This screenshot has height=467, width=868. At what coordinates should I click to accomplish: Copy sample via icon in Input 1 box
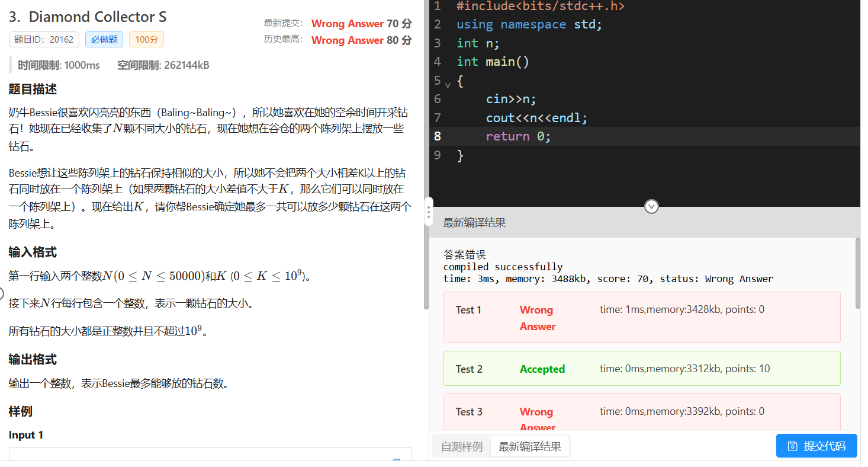tap(397, 460)
